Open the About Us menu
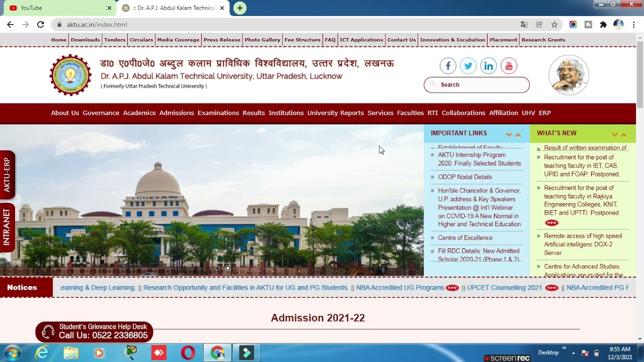The image size is (644, 362). (x=65, y=113)
